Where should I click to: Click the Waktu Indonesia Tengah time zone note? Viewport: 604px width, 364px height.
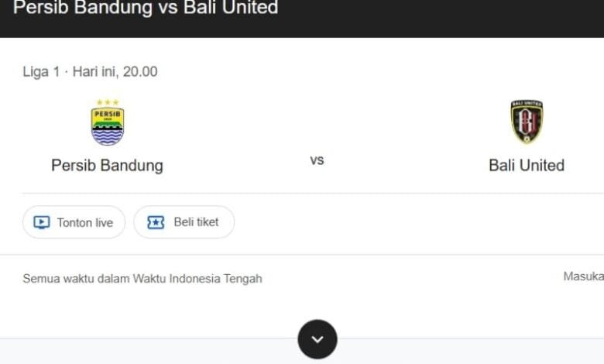(197, 279)
